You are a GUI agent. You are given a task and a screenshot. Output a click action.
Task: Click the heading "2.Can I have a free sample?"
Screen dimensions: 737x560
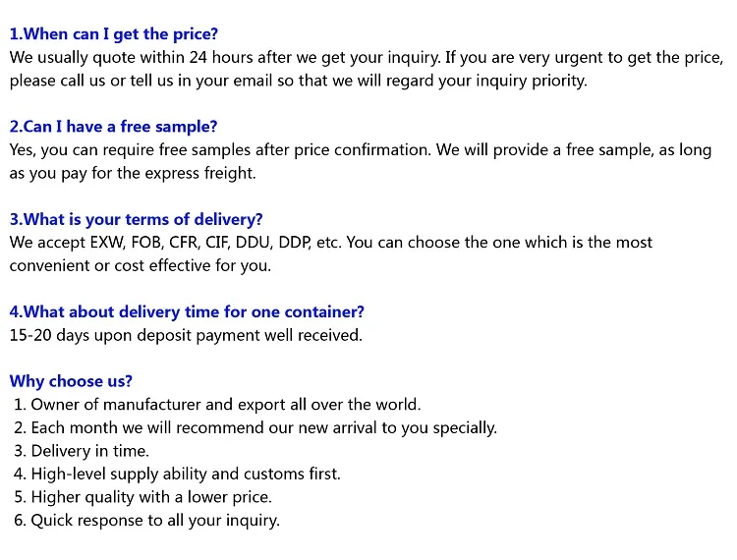(114, 127)
